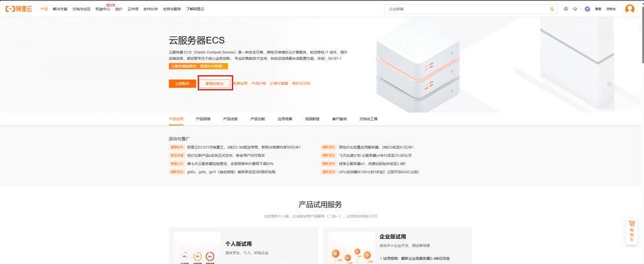Click the cloud icon in the header
The width and height of the screenshot is (644, 264).
[575, 9]
